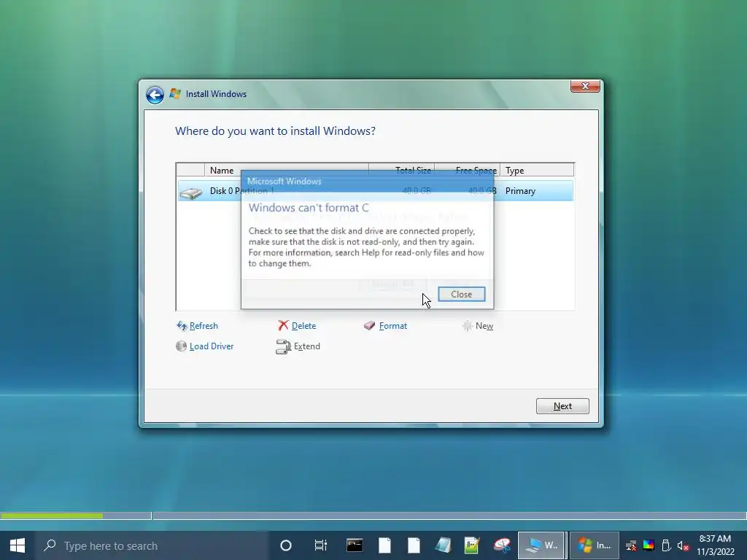Click the green setup progress bar

(52, 516)
